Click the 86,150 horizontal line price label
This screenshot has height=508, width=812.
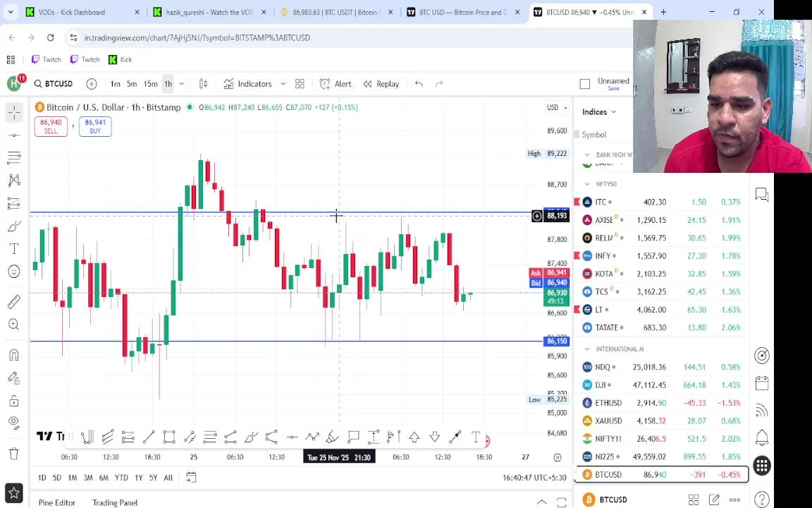(557, 341)
